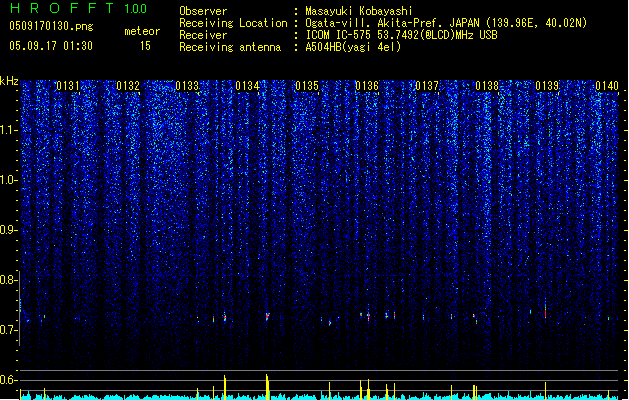629x400 pixels.
Task: Click the 0.7 frequency axis label
Action: click(x=8, y=330)
